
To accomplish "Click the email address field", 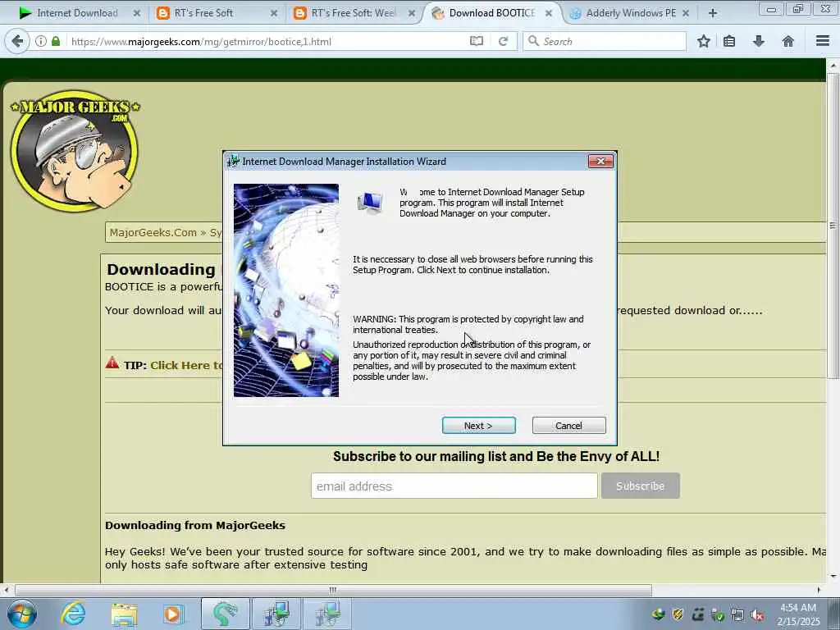I will (x=454, y=486).
